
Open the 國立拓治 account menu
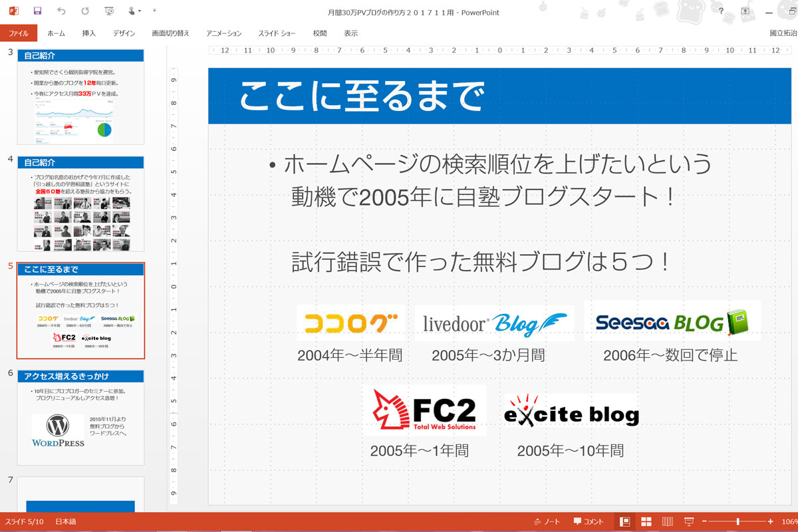[x=782, y=33]
